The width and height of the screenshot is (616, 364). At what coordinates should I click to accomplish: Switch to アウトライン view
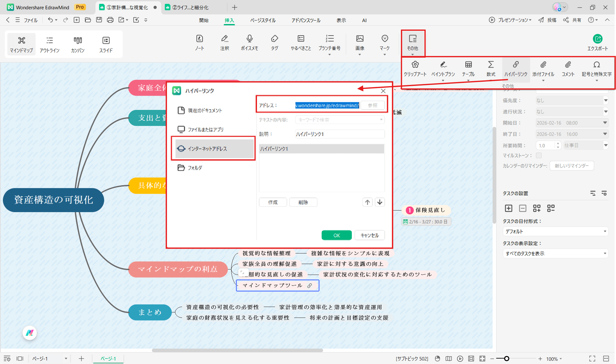pyautogui.click(x=50, y=44)
